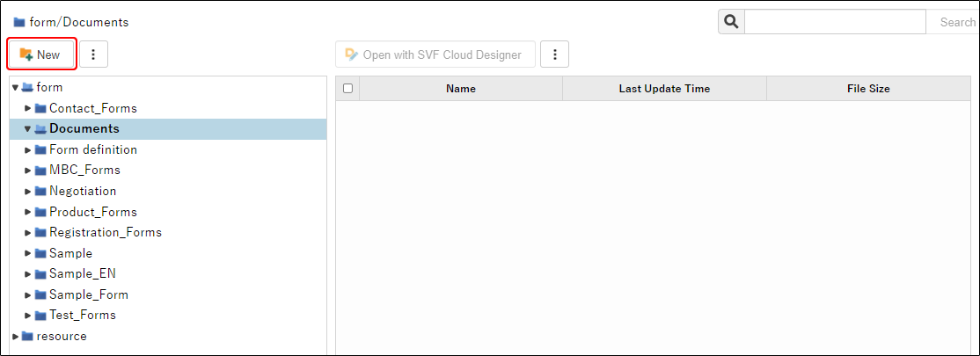Select Test_Forms in the tree

point(83,316)
